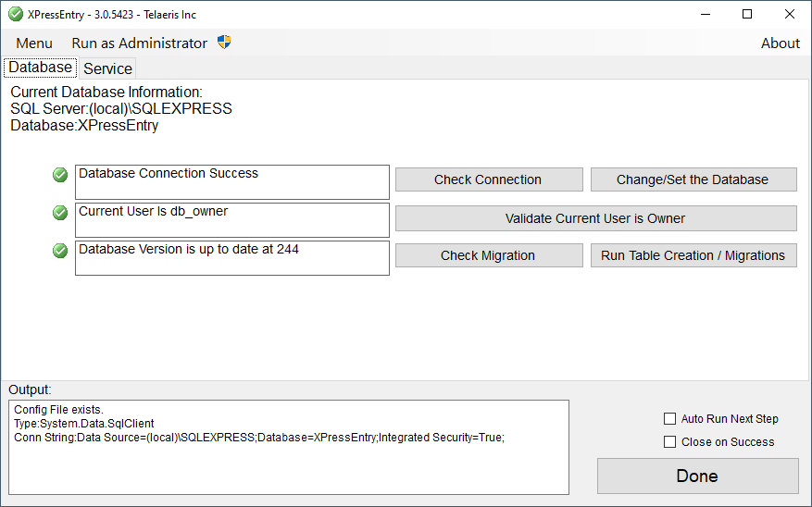Click the administrator shield icon
Image resolution: width=812 pixels, height=507 pixels.
tap(224, 42)
